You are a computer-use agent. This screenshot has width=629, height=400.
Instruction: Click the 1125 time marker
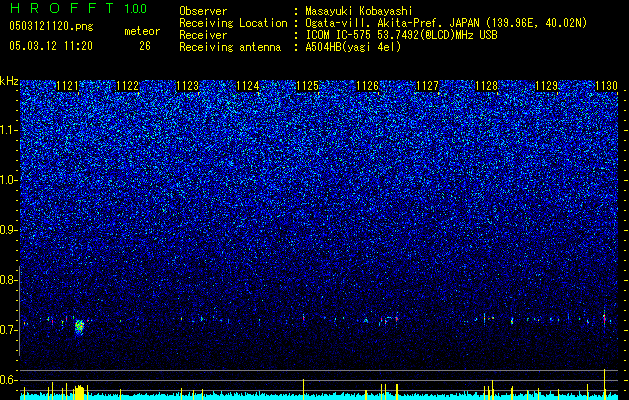307,86
